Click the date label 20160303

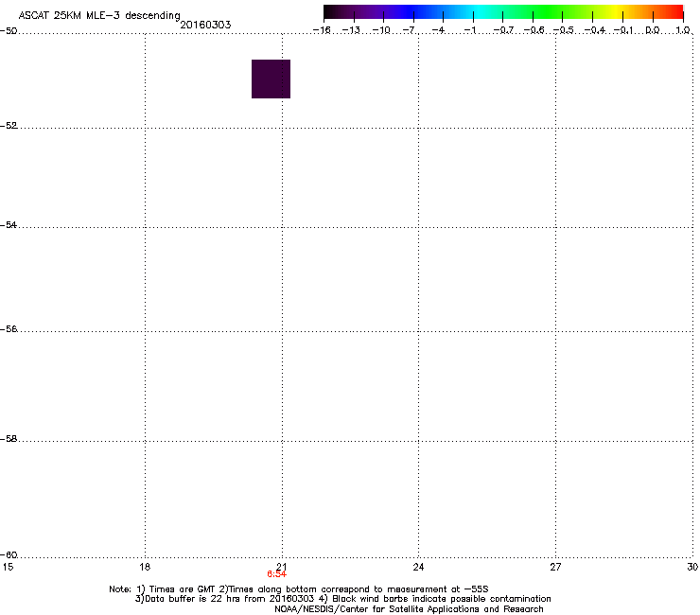click(205, 25)
